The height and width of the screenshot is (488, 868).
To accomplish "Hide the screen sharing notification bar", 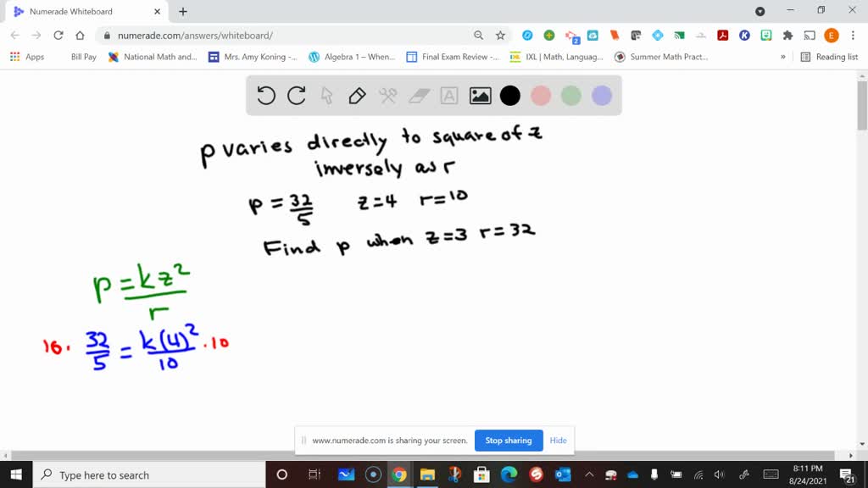I will [558, 441].
